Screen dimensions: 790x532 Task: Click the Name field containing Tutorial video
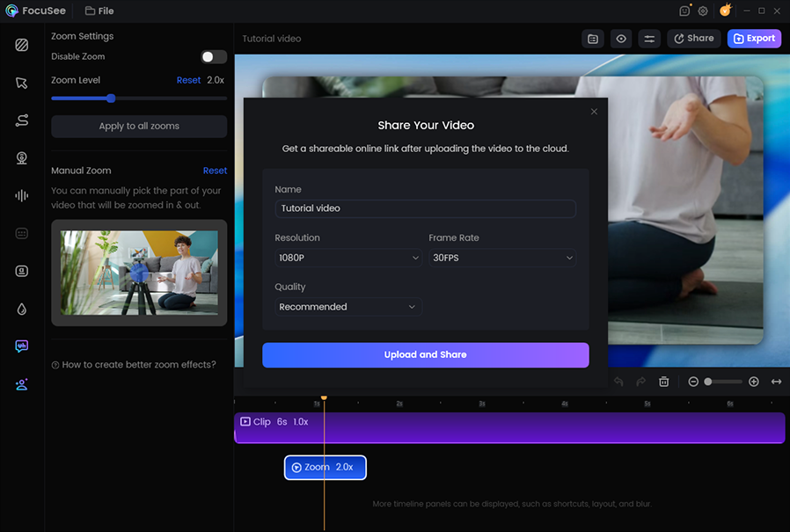point(425,208)
